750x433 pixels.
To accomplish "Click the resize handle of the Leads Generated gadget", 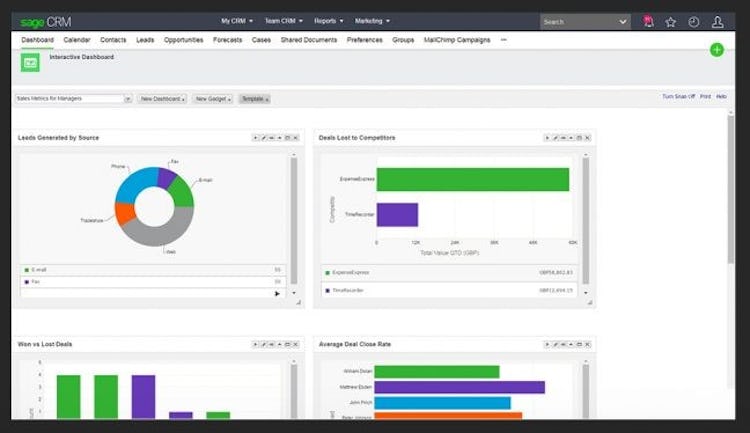I will pyautogui.click(x=298, y=302).
